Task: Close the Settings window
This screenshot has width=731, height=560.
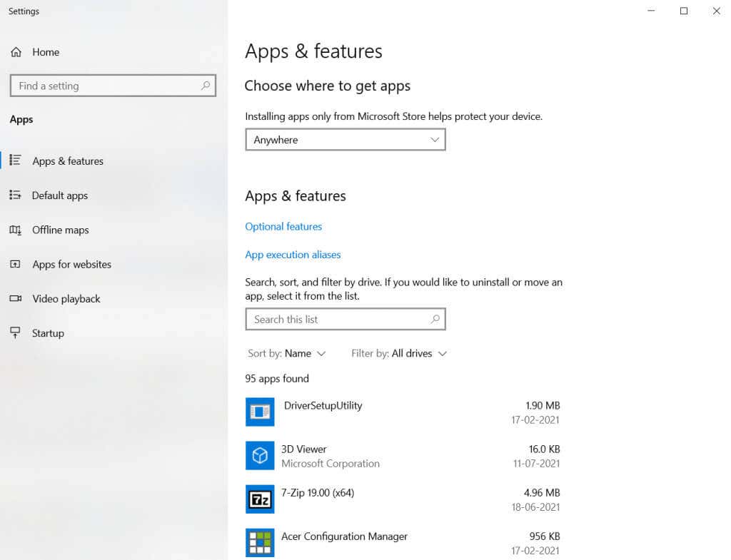Action: 716,11
